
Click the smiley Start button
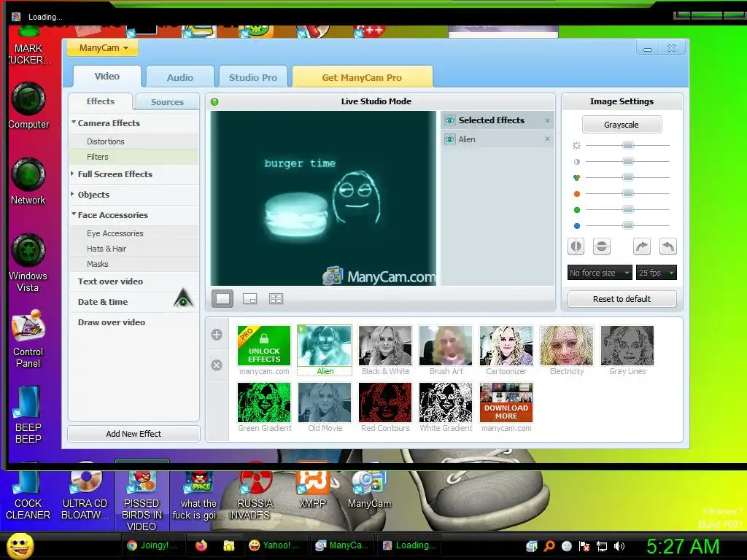(20, 545)
